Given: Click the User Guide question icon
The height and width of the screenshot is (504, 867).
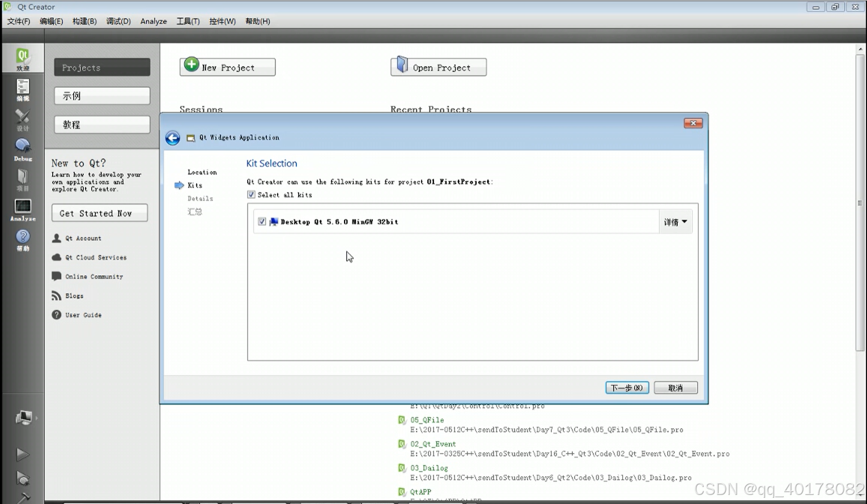Looking at the screenshot, I should 57,315.
